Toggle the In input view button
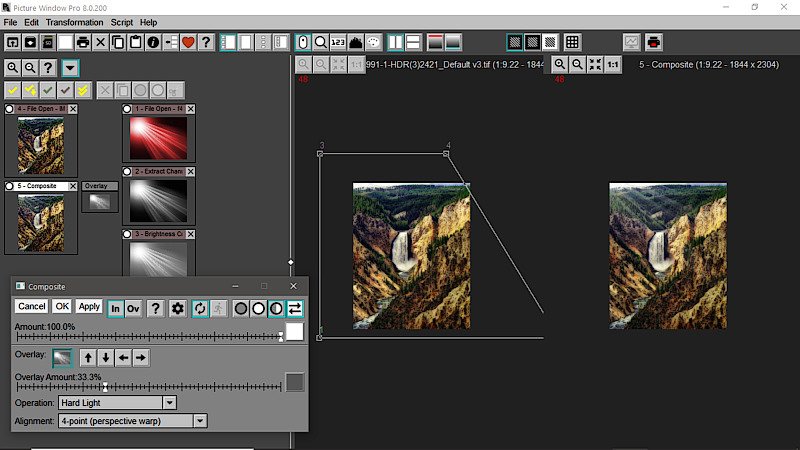 point(115,307)
